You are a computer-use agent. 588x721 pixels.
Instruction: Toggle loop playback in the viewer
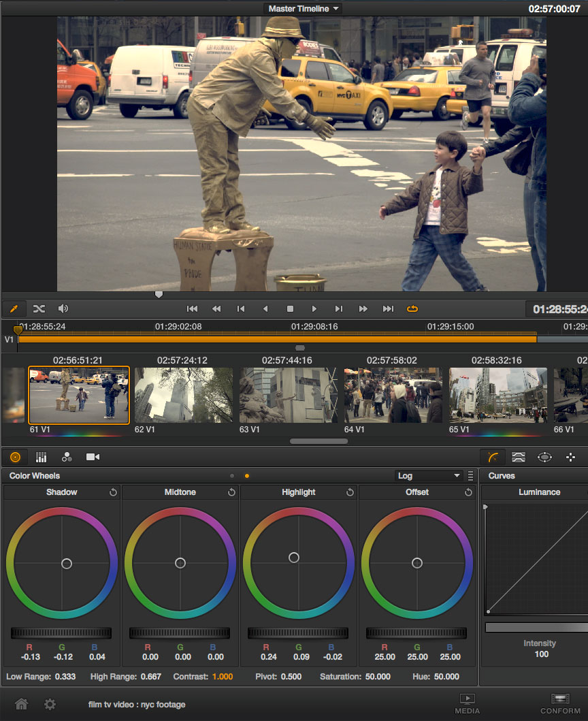point(412,309)
